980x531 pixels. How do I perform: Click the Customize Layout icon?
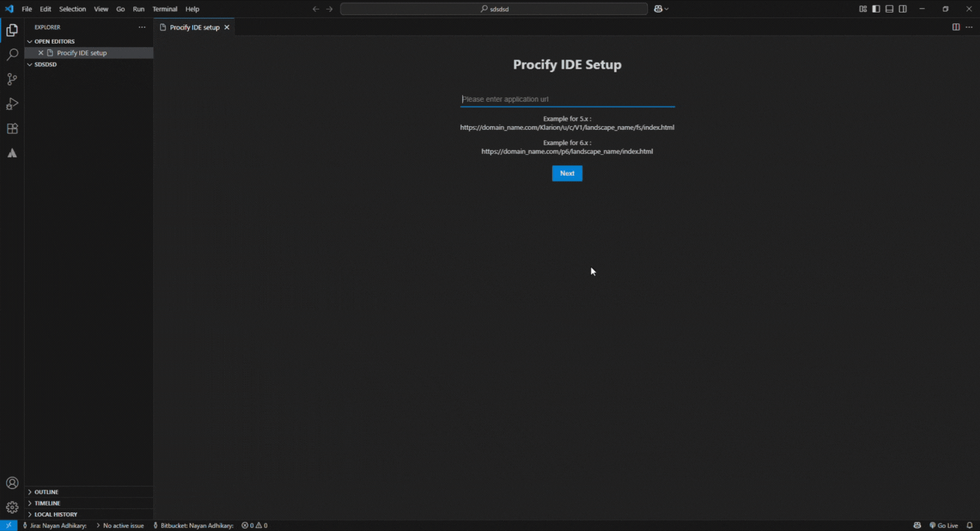click(863, 9)
